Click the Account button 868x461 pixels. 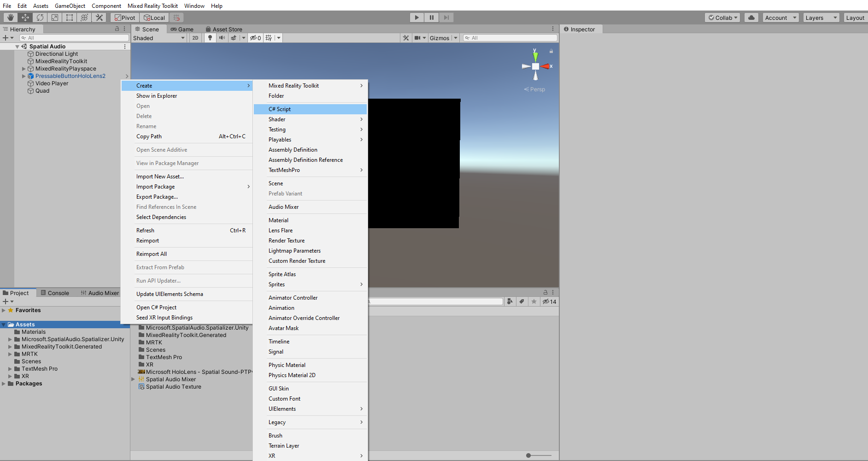[780, 18]
